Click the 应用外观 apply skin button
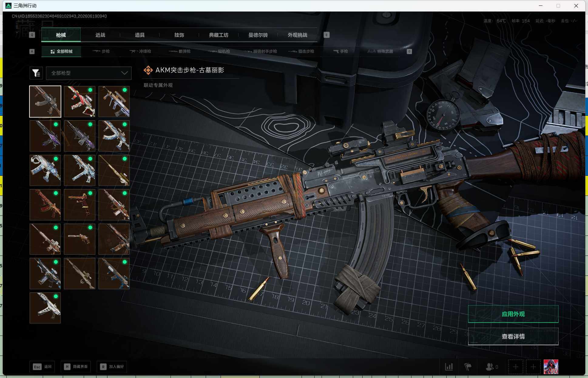 pyautogui.click(x=513, y=314)
